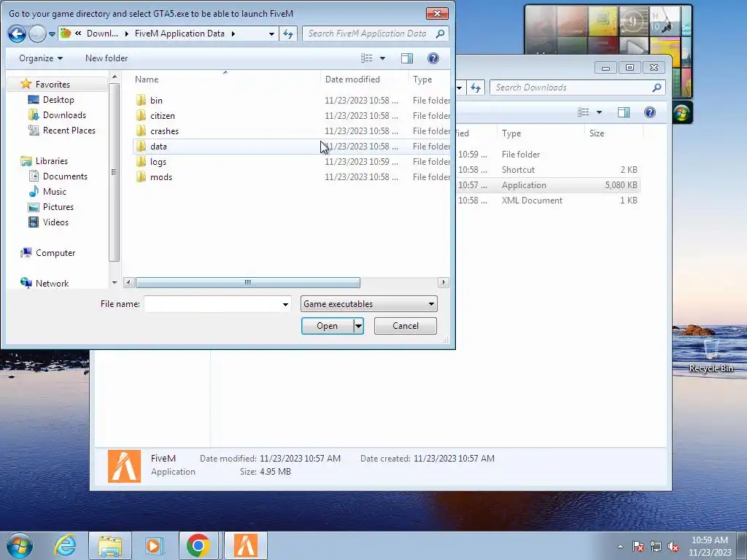Sort by Name column header

pos(225,79)
